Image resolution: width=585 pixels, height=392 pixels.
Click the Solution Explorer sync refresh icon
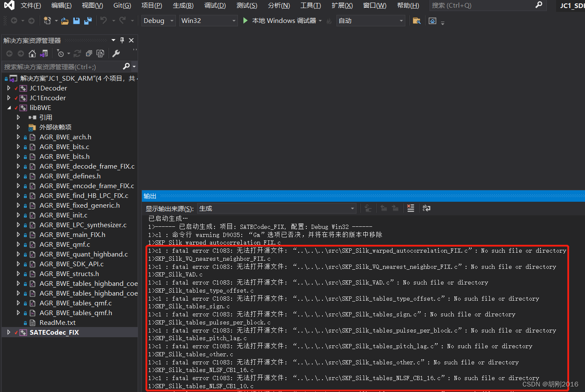point(77,54)
